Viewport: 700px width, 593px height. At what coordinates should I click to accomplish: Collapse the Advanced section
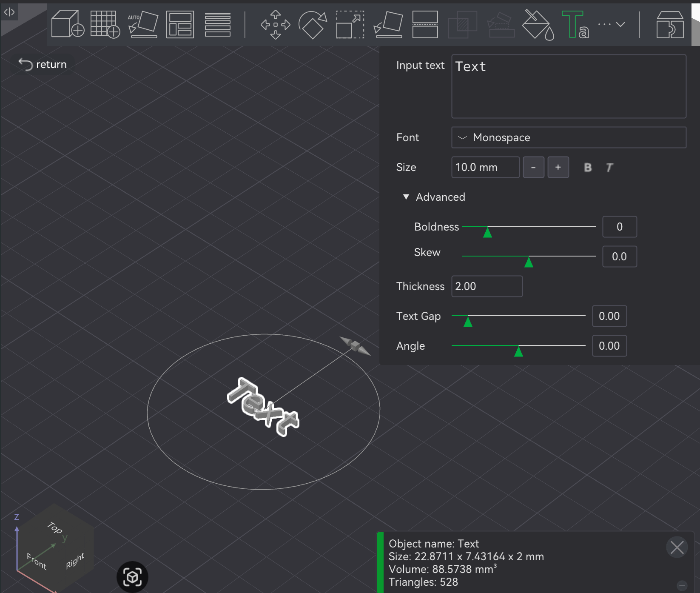(435, 197)
